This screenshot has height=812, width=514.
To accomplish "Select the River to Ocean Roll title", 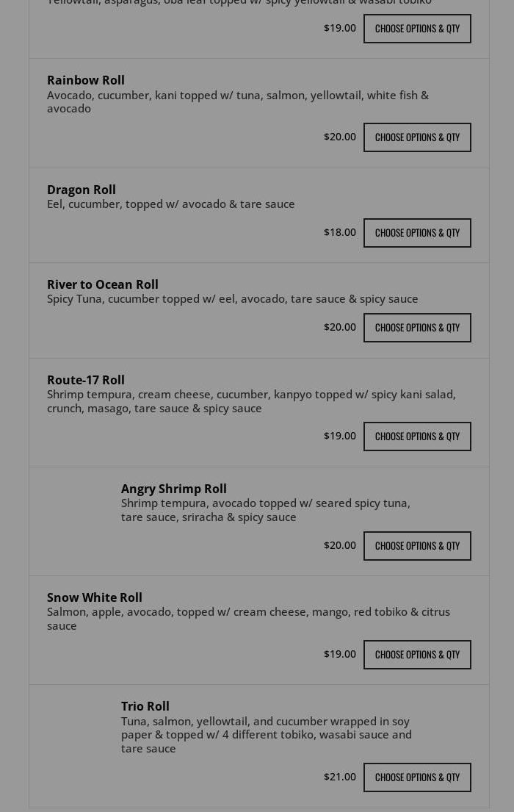I will [103, 284].
